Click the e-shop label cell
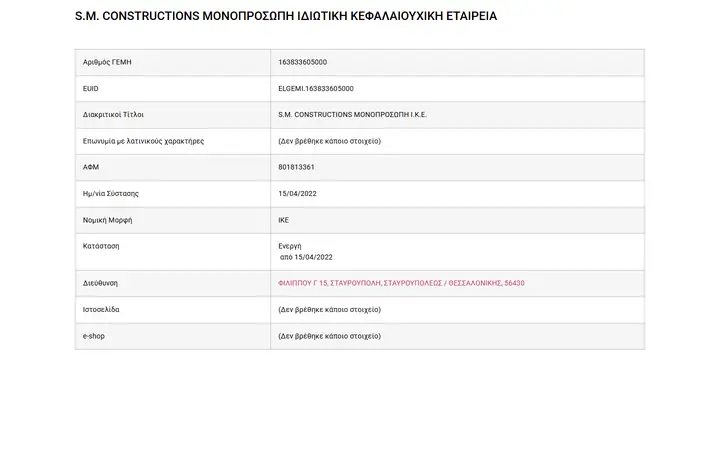720x450 pixels. tap(173, 336)
